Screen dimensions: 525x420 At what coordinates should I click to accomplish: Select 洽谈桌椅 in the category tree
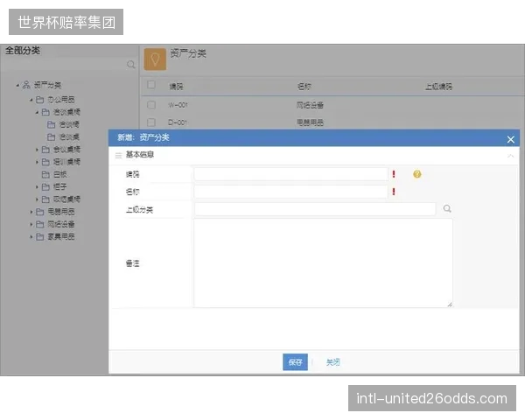[x=66, y=112]
